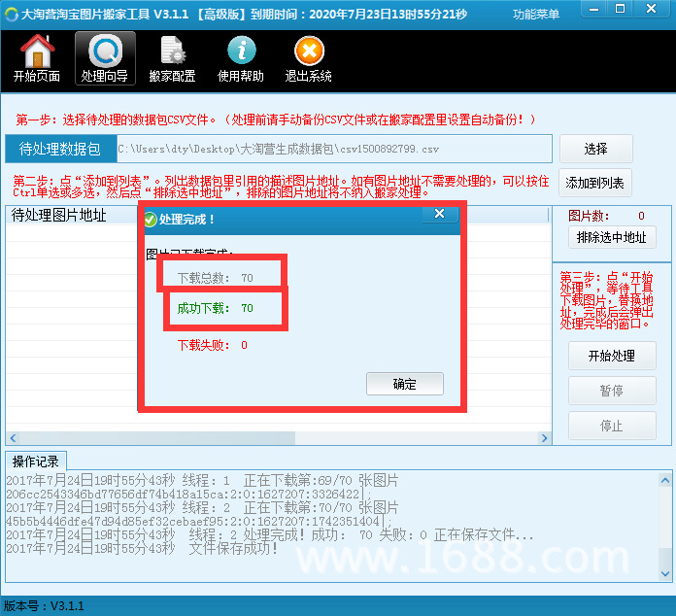Click the 版本号: V3.1.1 status bar text
Viewport: 676px width, 616px height.
[x=45, y=606]
